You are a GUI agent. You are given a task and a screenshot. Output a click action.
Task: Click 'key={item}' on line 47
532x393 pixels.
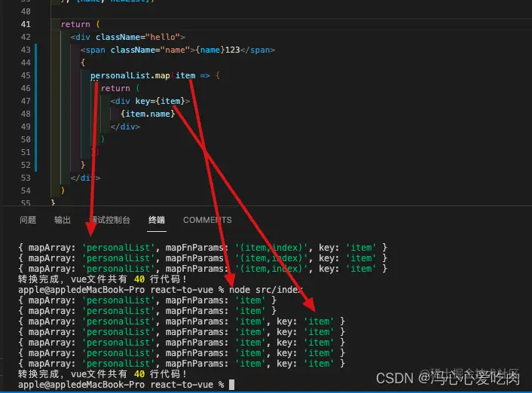pos(161,101)
